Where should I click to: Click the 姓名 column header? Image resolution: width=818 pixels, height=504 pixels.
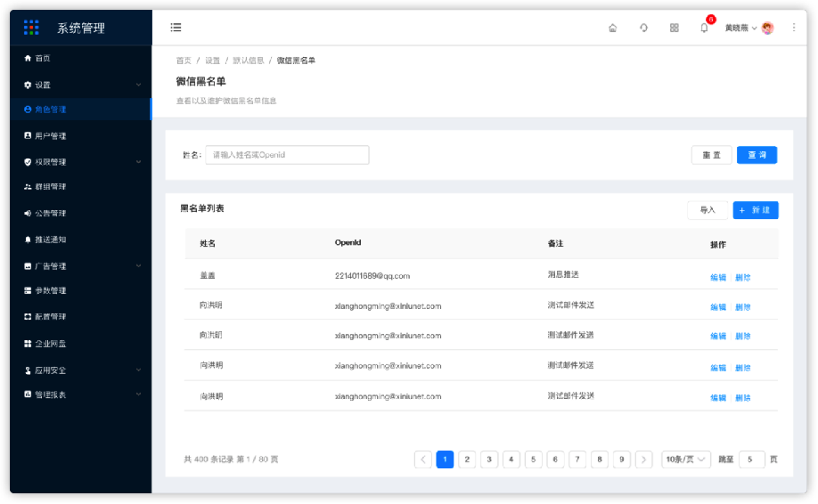[208, 243]
